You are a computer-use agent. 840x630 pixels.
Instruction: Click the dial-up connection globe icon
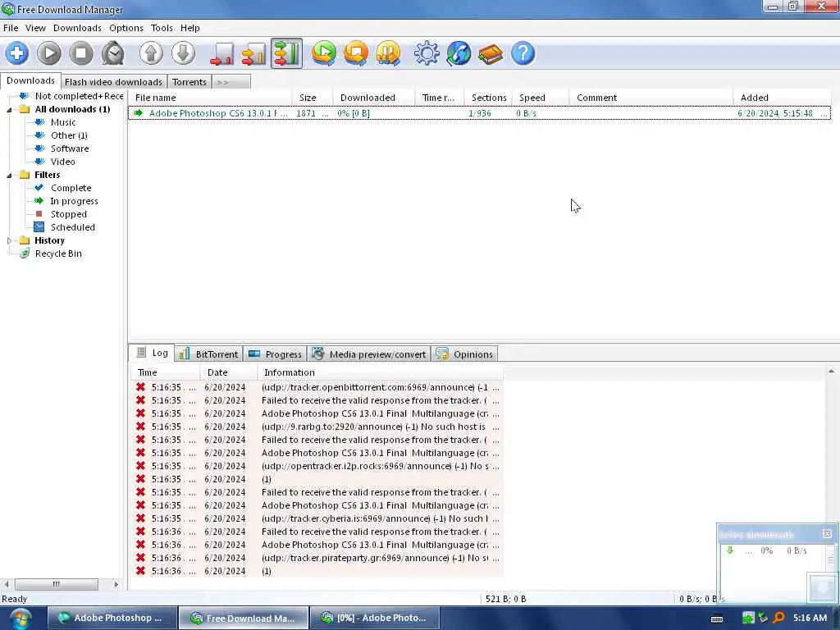point(459,53)
